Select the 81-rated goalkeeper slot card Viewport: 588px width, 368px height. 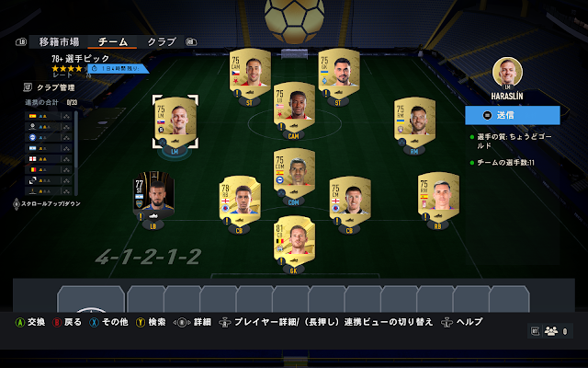294,239
